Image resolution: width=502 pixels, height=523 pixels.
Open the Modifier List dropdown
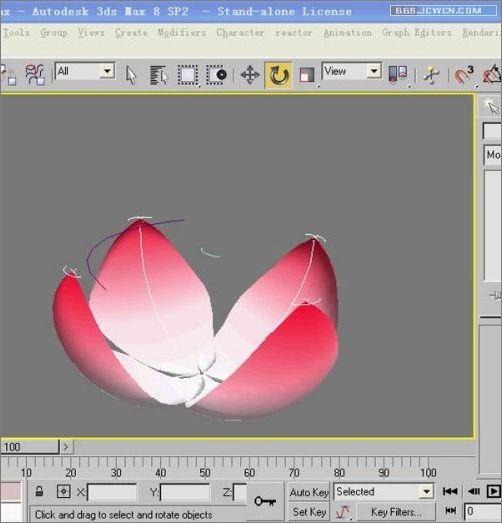492,155
